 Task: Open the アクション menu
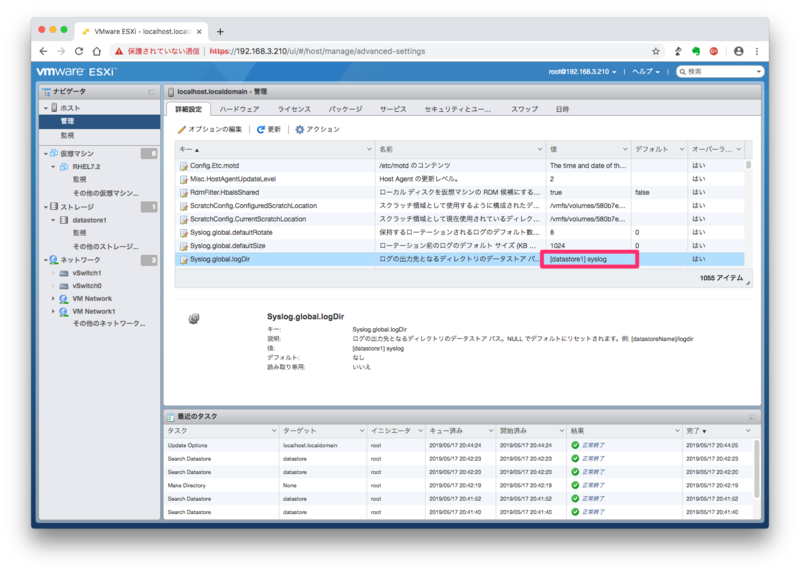pos(317,130)
